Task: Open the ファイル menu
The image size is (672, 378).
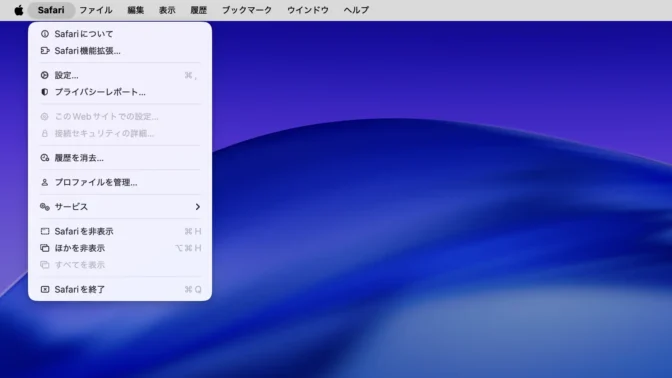Action: (x=96, y=10)
